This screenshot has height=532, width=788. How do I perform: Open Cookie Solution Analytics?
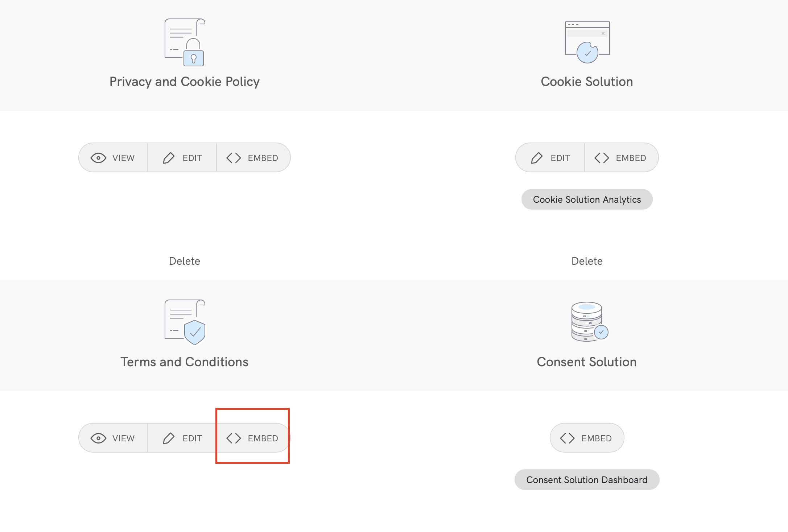[587, 199]
